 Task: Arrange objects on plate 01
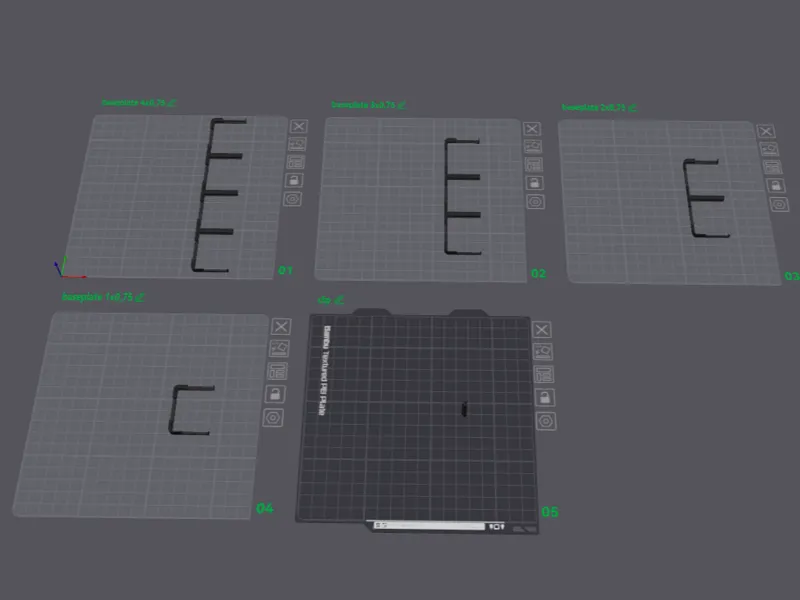pos(296,162)
